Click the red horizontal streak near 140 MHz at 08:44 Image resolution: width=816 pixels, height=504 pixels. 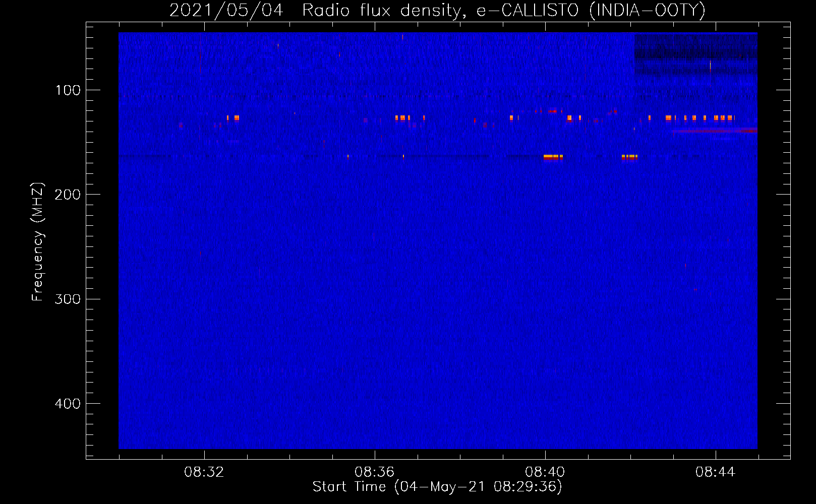click(x=714, y=131)
